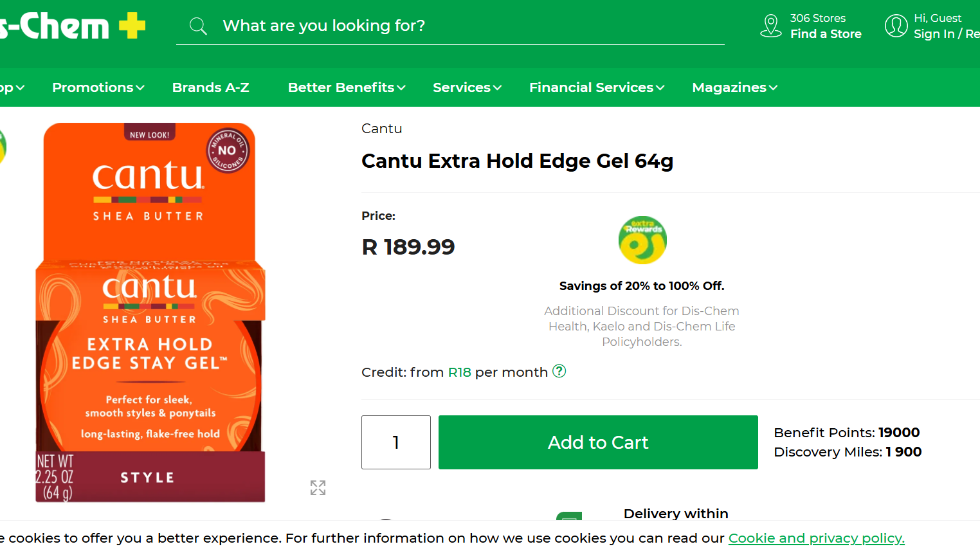Open the Cookie and privacy policy link
This screenshot has width=980, height=551.
(816, 538)
